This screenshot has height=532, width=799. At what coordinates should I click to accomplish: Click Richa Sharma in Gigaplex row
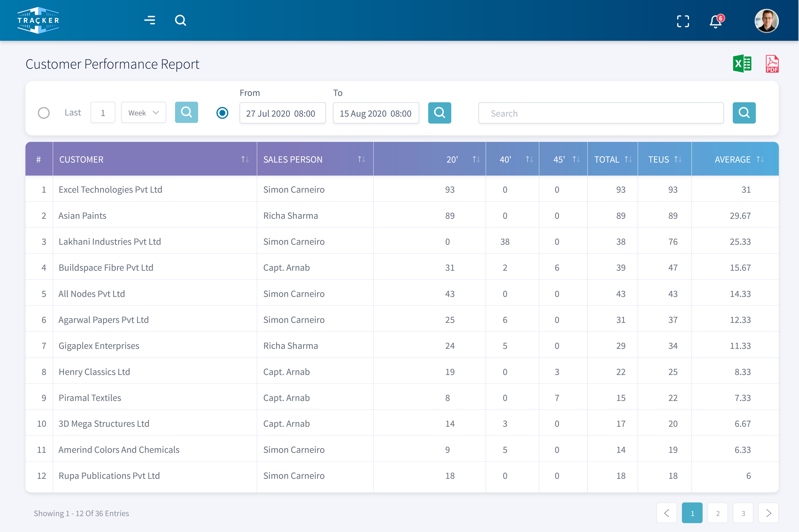(291, 346)
